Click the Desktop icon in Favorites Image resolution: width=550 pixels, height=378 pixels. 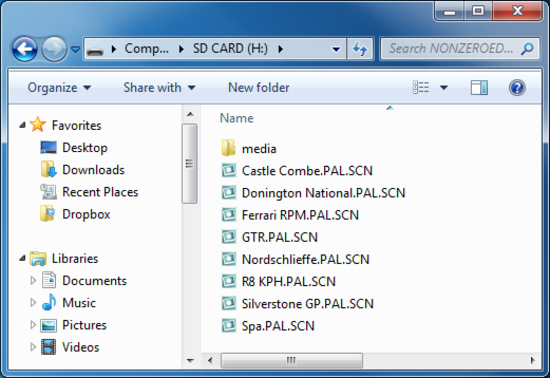[48, 148]
